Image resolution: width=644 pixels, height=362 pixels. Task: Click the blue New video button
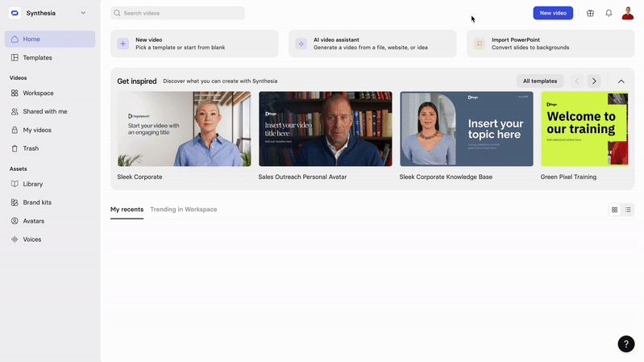tap(553, 13)
